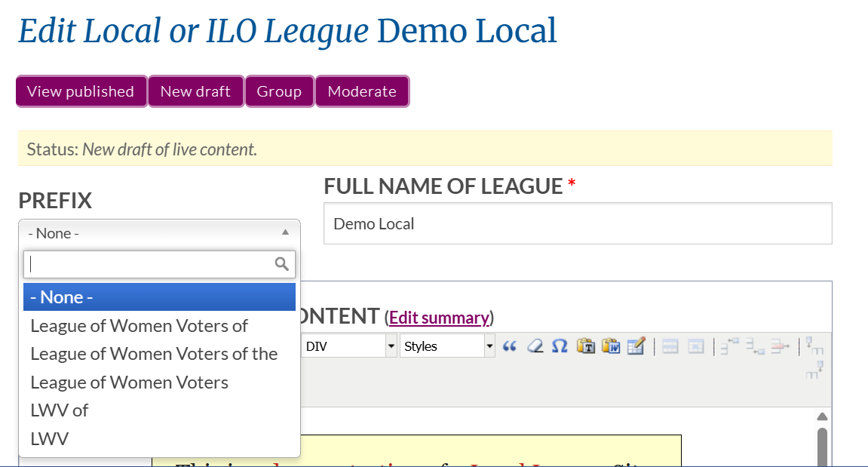Choose the 'League of Women Voters' prefix
Screen dimensions: 868x467
129,382
